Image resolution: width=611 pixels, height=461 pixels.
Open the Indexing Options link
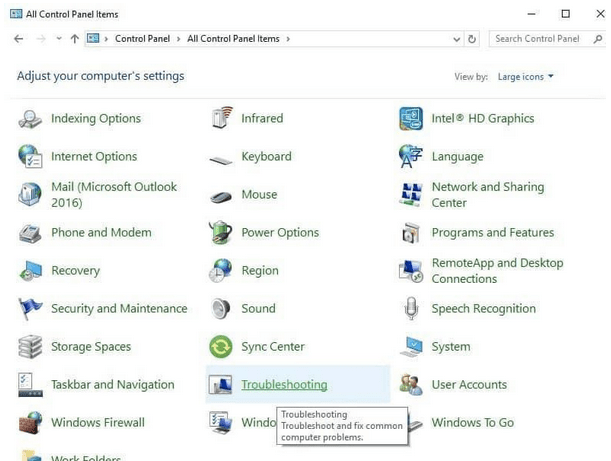tap(96, 118)
